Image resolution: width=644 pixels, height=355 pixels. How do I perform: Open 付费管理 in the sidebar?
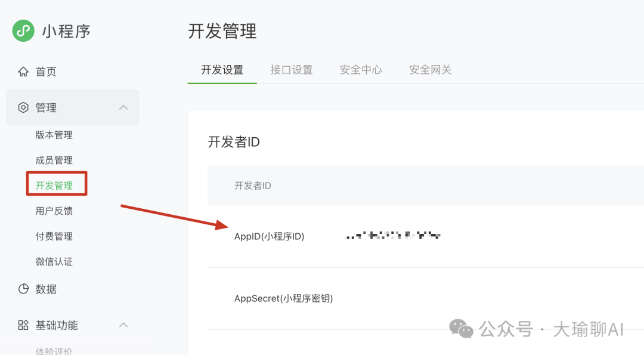[54, 236]
